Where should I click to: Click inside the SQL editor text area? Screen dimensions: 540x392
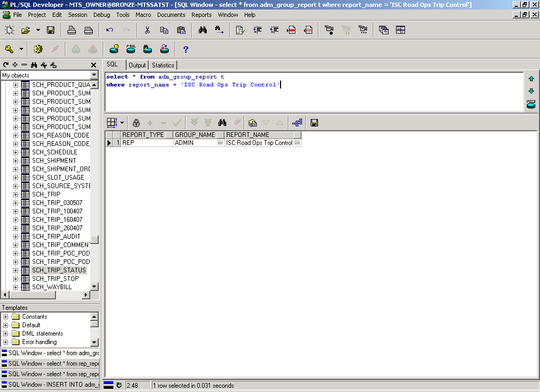tap(314, 92)
